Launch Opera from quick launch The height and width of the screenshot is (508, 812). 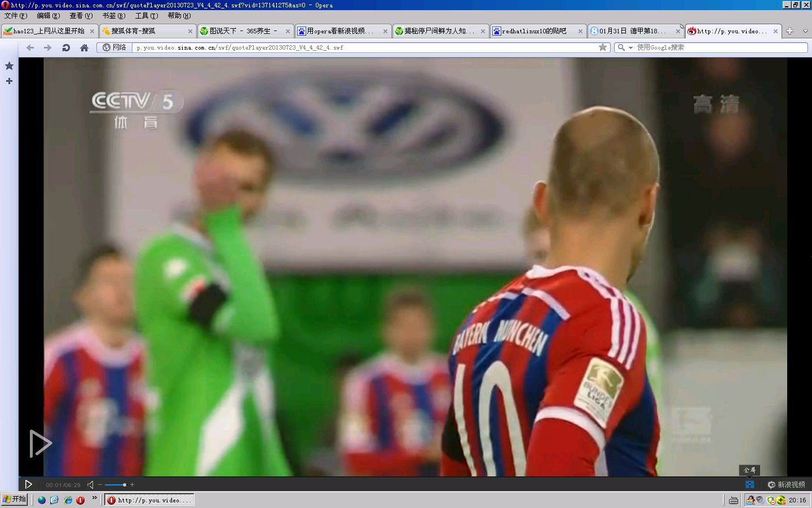(x=81, y=500)
